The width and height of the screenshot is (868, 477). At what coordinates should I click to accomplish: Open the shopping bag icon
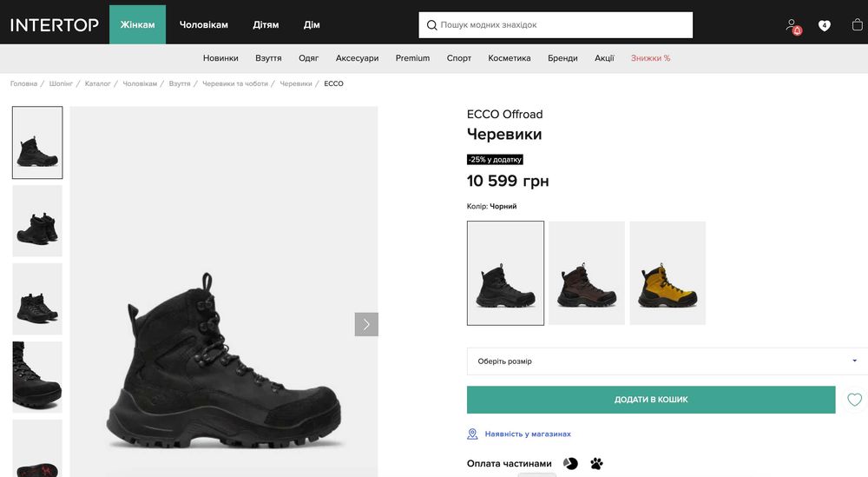[857, 25]
